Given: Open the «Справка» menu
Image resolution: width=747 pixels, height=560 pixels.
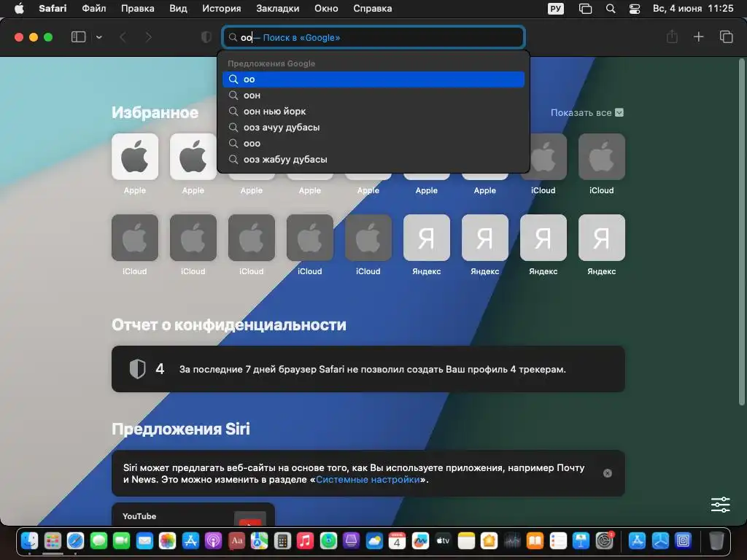Looking at the screenshot, I should pyautogui.click(x=373, y=9).
